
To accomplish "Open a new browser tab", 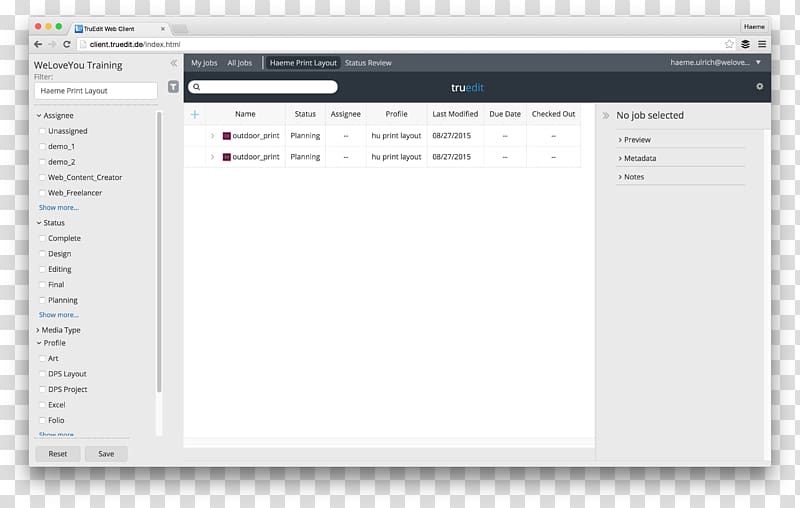I will coord(180,29).
